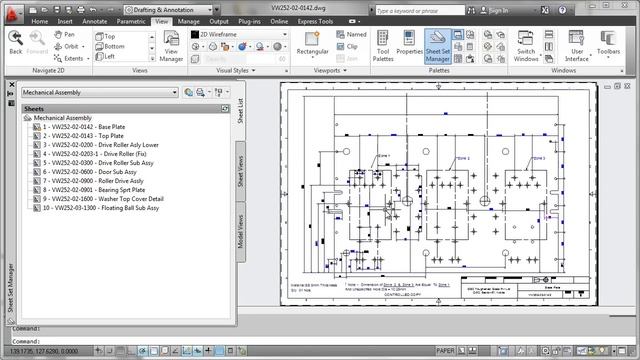The width and height of the screenshot is (640, 360).
Task: Select sheet 9 - Washer Top Cover Detail
Action: [103, 199]
